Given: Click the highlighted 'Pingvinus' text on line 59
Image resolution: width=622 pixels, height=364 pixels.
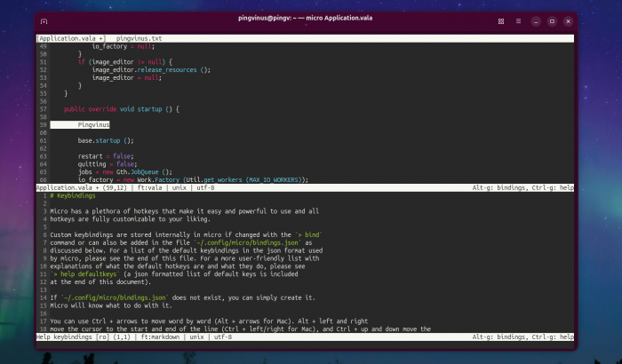Looking at the screenshot, I should (93, 125).
